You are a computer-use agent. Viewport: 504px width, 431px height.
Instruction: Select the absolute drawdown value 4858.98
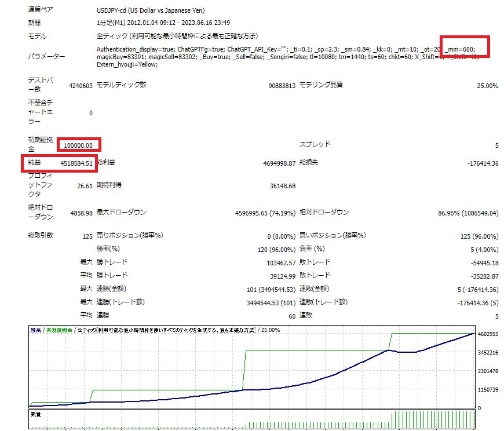click(81, 213)
